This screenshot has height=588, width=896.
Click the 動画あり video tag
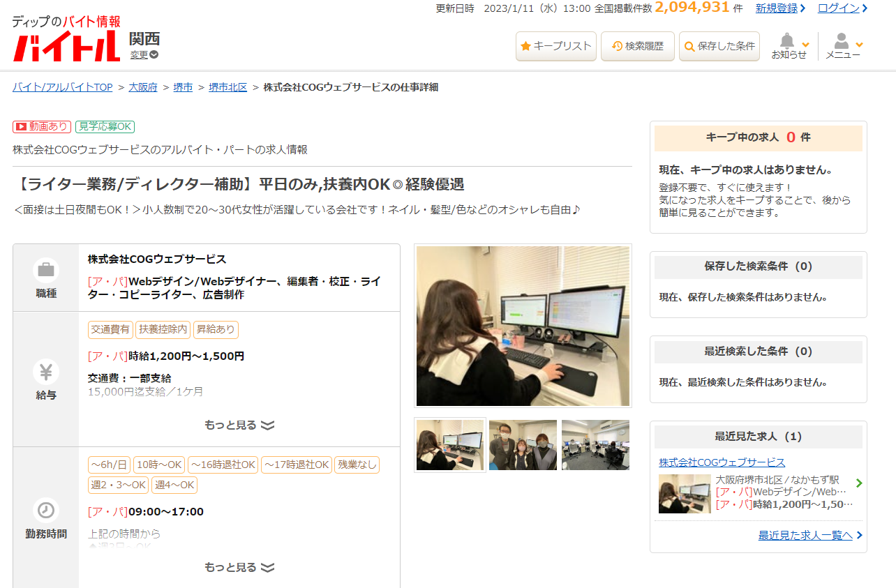(x=42, y=126)
